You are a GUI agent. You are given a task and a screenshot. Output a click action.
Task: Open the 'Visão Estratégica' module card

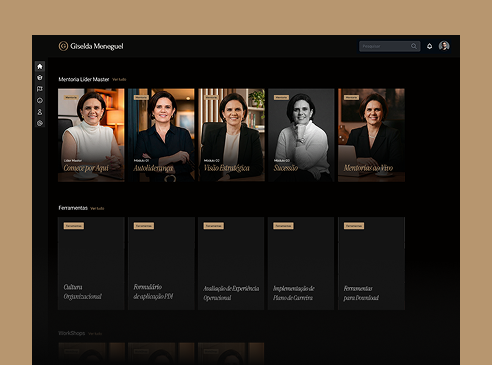point(231,135)
